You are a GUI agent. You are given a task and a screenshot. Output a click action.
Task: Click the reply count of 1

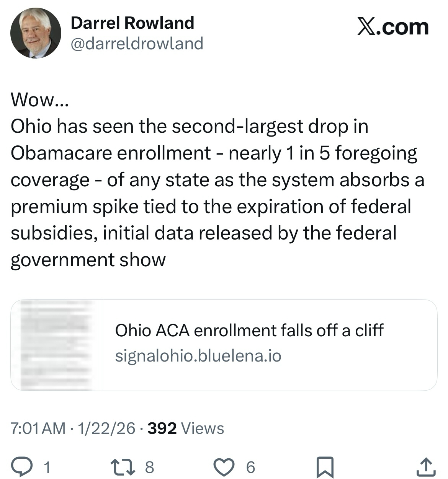[x=47, y=467]
